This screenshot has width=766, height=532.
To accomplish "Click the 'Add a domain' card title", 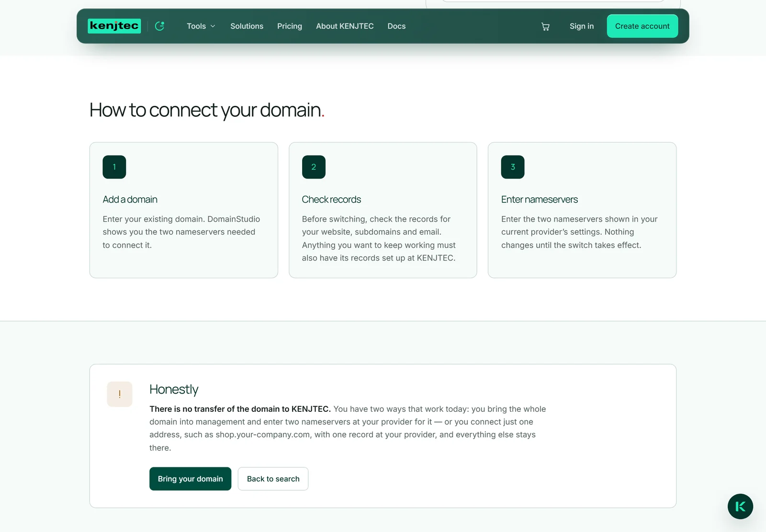I will tap(130, 199).
